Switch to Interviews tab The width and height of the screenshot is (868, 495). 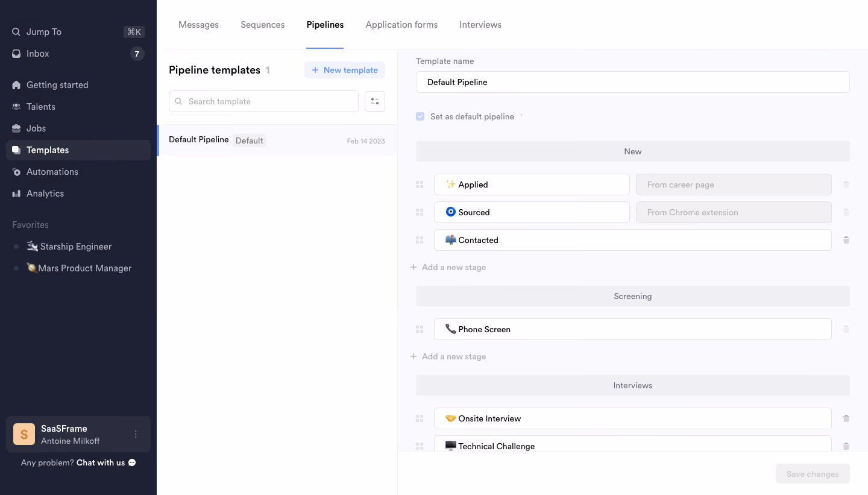tap(480, 25)
